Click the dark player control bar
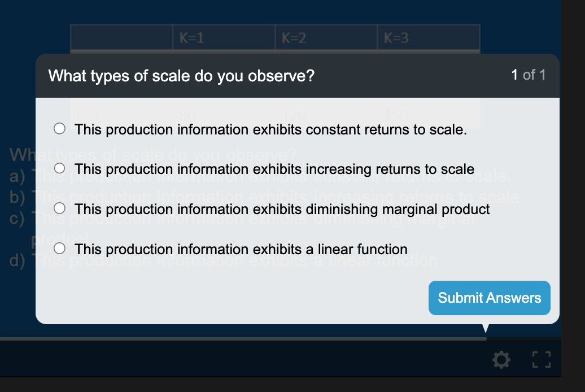This screenshot has width=585, height=392. pos(226,359)
